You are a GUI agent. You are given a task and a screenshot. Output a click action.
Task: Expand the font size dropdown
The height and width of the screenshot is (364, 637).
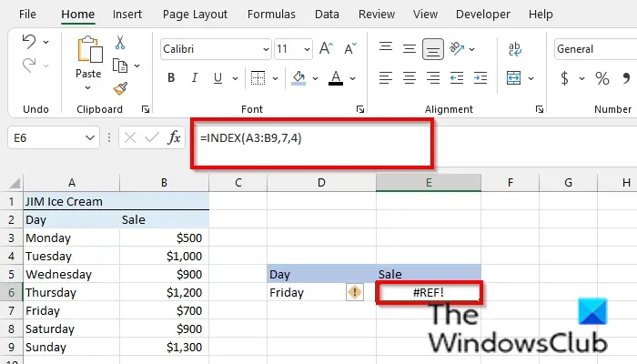[x=307, y=49]
